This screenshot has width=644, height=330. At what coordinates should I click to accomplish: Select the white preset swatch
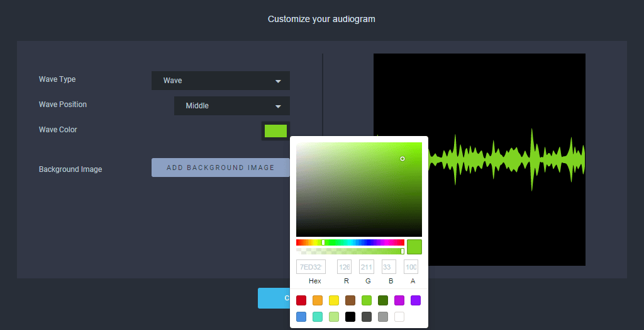[399, 317]
